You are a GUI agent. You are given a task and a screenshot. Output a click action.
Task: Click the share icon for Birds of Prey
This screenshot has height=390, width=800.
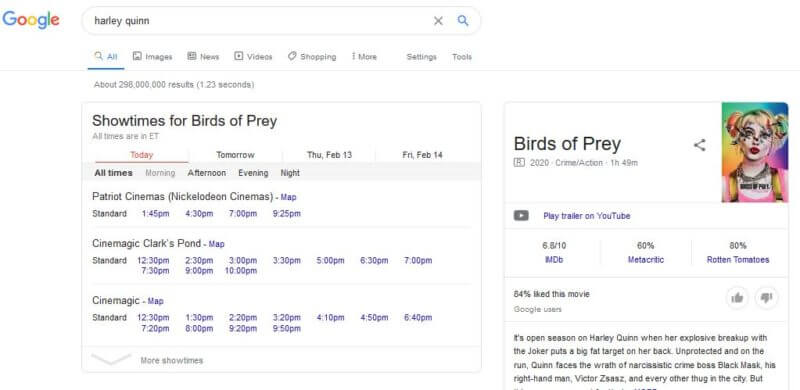click(699, 145)
